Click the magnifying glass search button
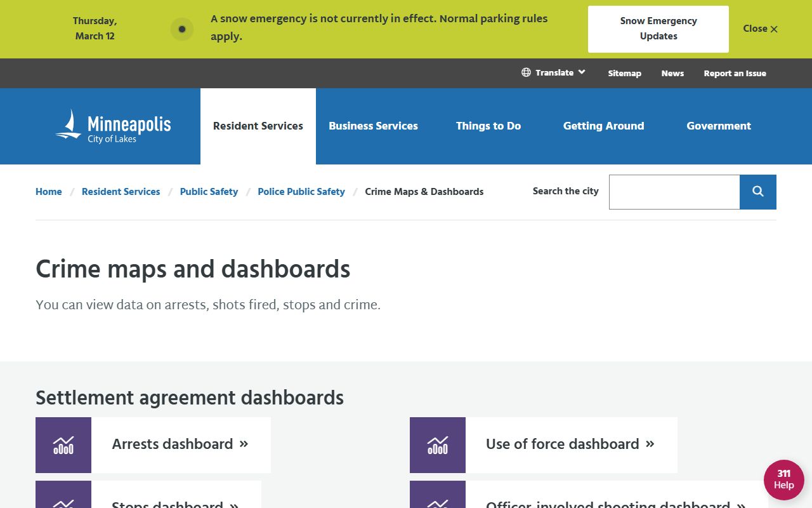The width and height of the screenshot is (812, 508). (758, 192)
